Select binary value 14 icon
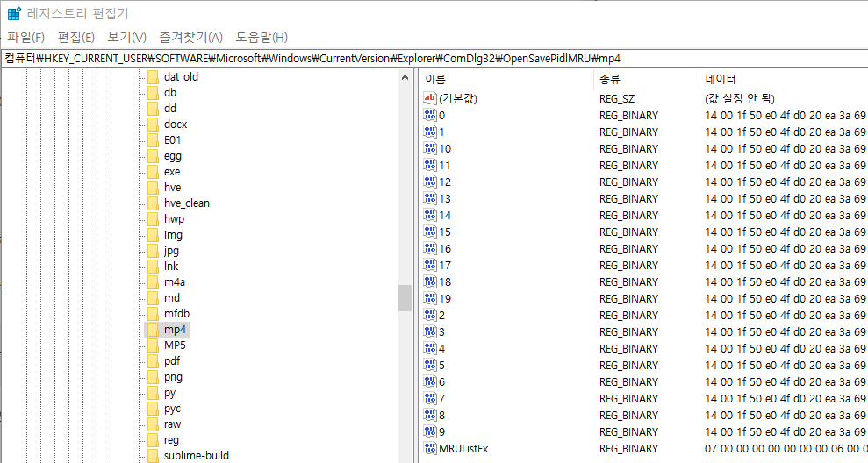Image resolution: width=868 pixels, height=463 pixels. pyautogui.click(x=430, y=215)
